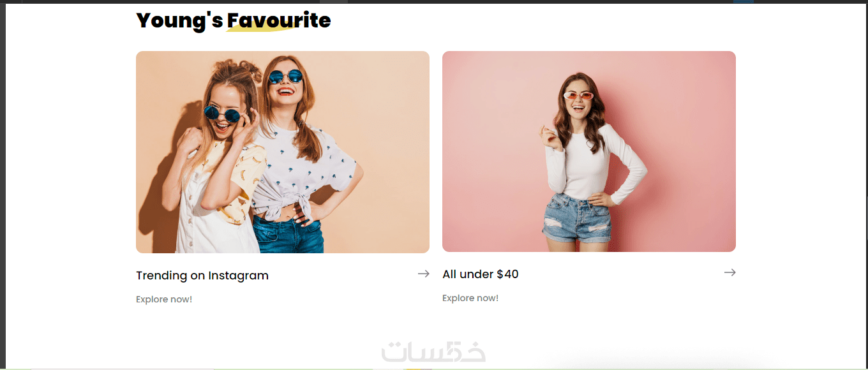Open the photo of two women in sunglasses
The width and height of the screenshot is (868, 370).
[x=283, y=152]
